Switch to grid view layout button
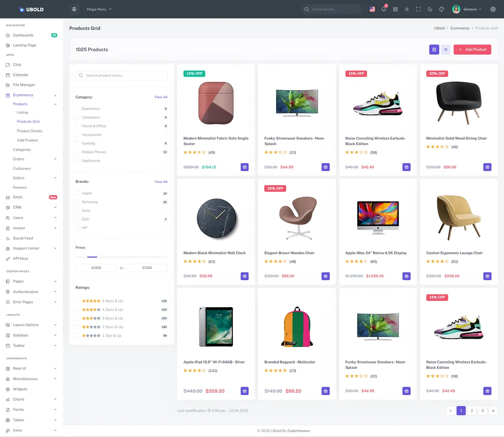This screenshot has height=437, width=504. tap(434, 50)
